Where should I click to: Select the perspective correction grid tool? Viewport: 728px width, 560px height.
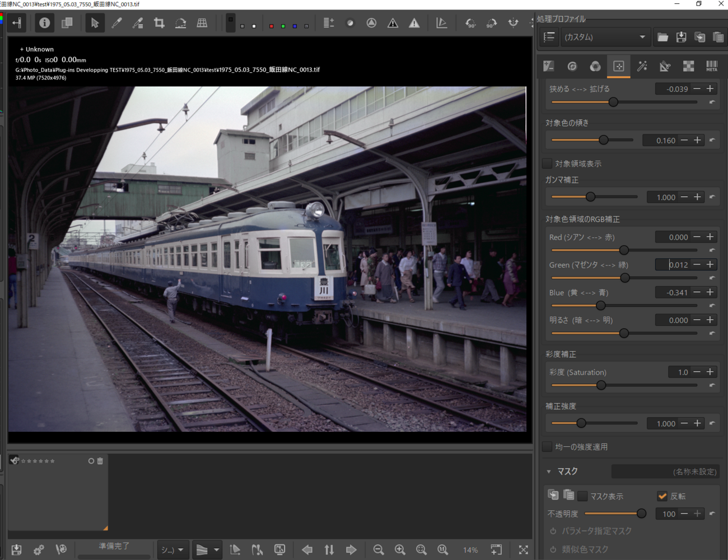click(202, 23)
